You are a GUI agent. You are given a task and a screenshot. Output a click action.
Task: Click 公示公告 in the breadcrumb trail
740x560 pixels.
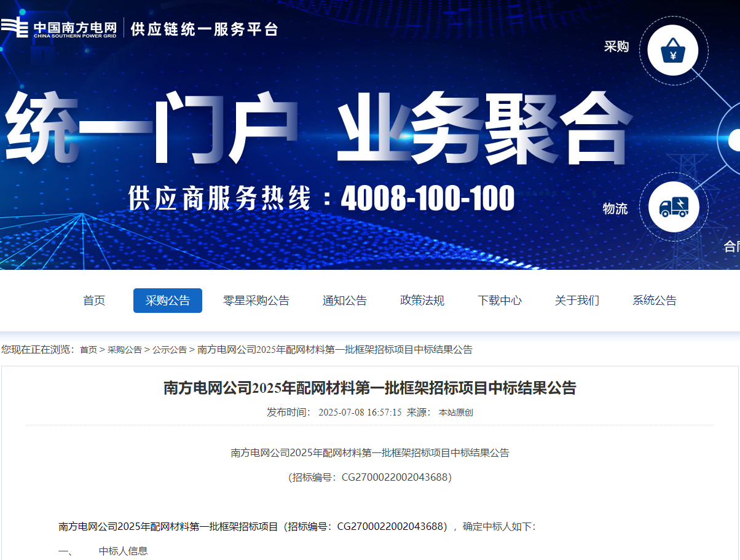[170, 350]
